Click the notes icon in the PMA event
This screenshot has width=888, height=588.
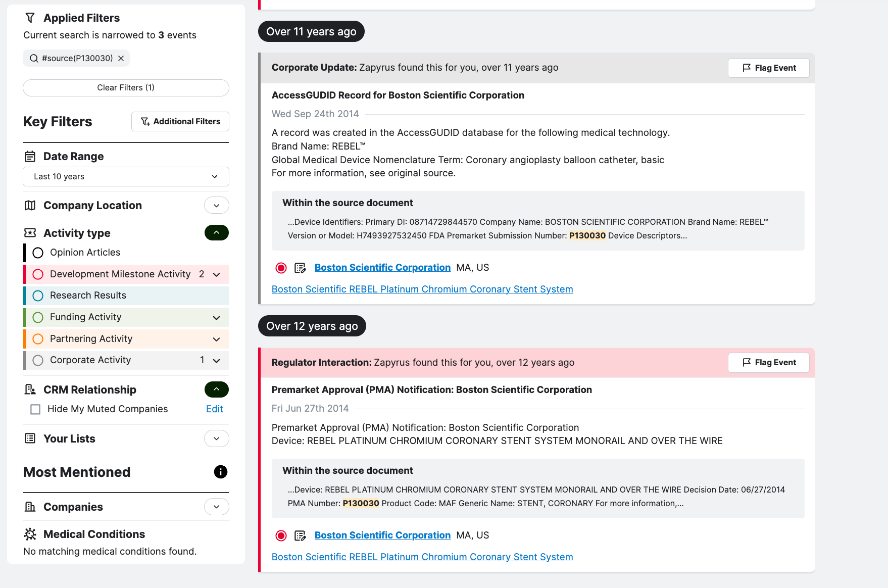coord(300,536)
